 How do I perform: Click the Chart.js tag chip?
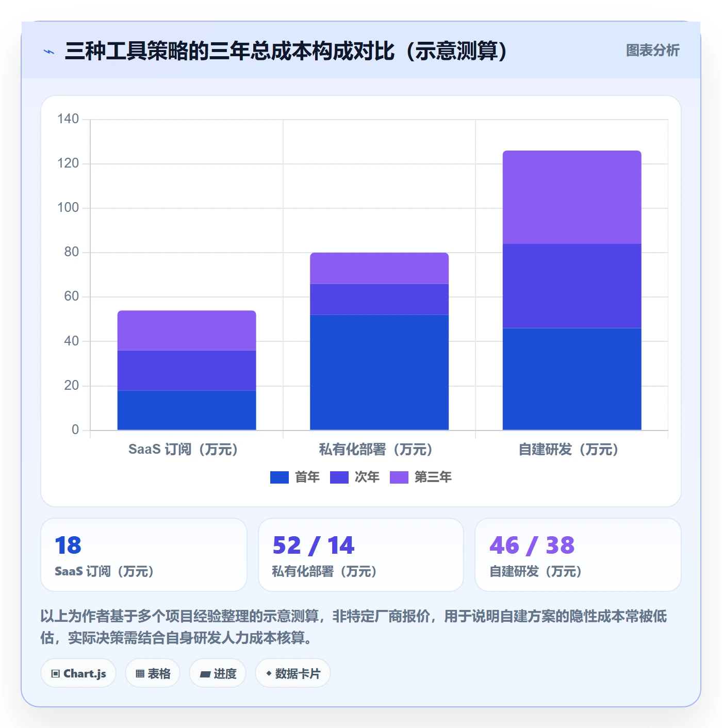[78, 673]
